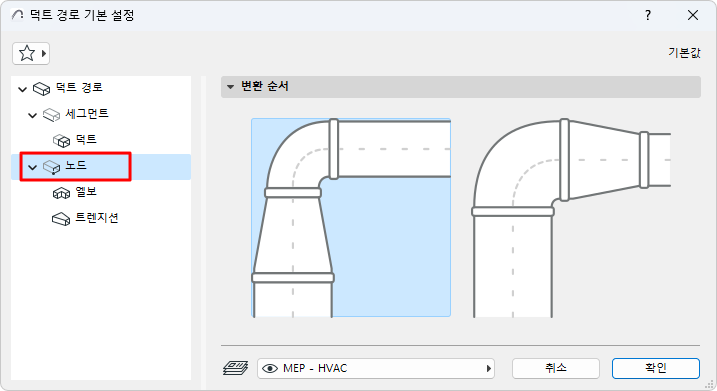
Task: Close the 덕트 경로 기본 설정 dialog
Action: click(x=693, y=15)
